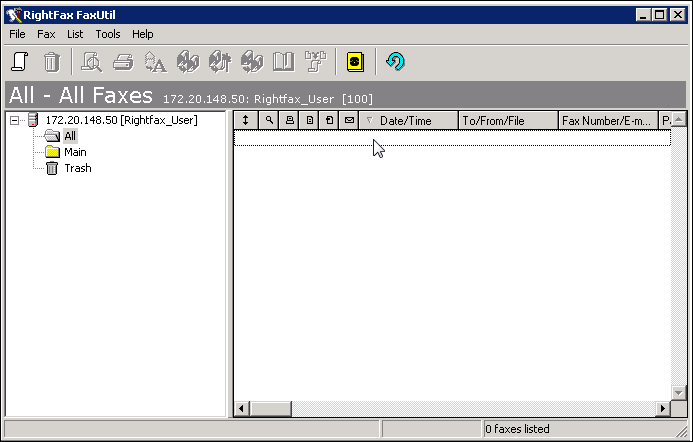Screen dimensions: 693x442
Task: Maximize the RightFax FaxUtil window
Action: point(659,15)
